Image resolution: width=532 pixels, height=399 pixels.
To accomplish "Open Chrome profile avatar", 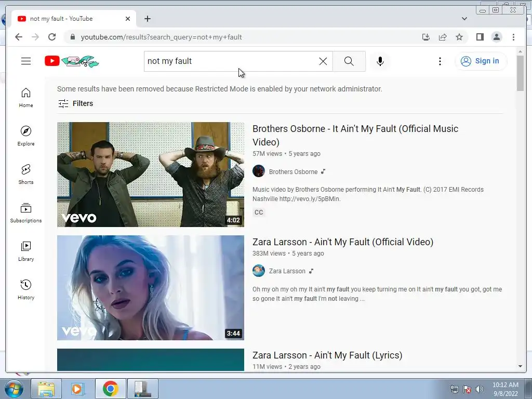I will click(496, 37).
